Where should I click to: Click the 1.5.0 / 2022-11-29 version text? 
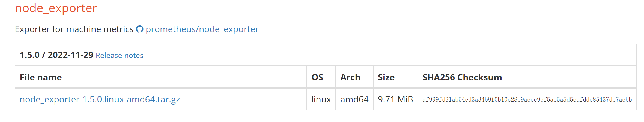pos(56,55)
